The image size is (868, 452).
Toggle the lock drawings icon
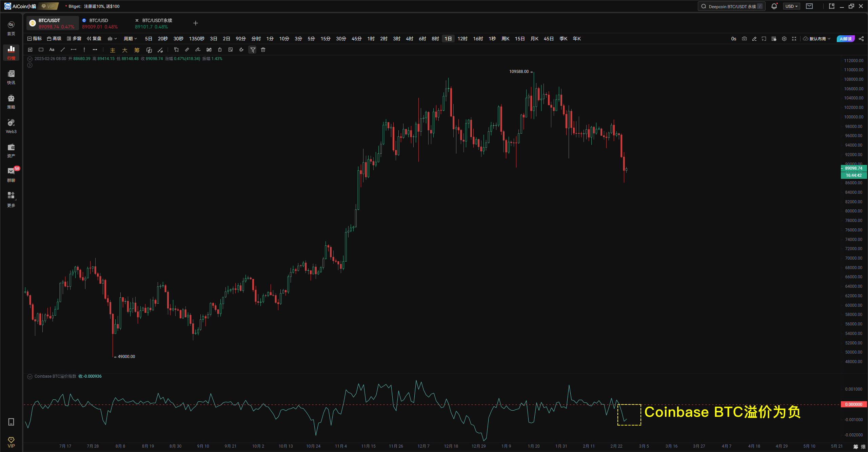click(x=220, y=50)
